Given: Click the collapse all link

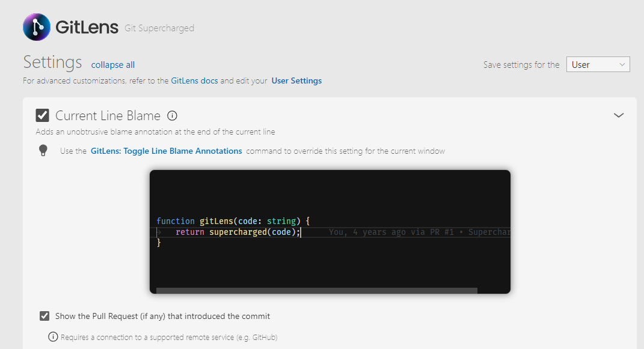Looking at the screenshot, I should [112, 65].
